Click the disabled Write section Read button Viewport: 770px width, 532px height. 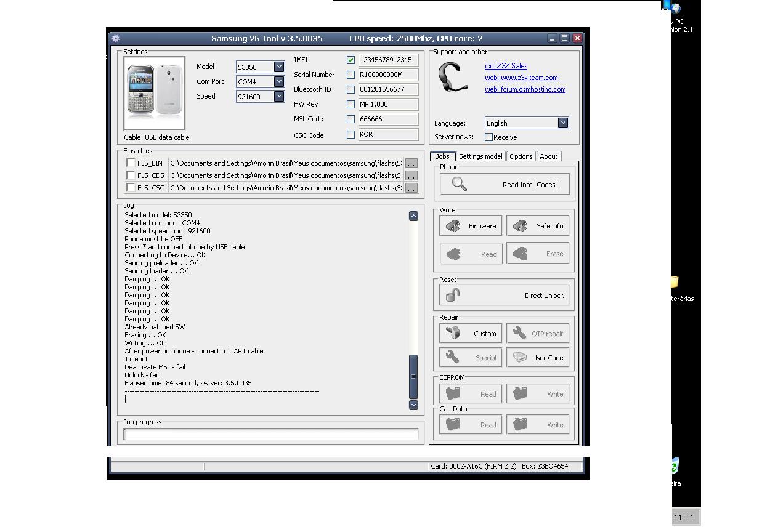[x=471, y=254]
